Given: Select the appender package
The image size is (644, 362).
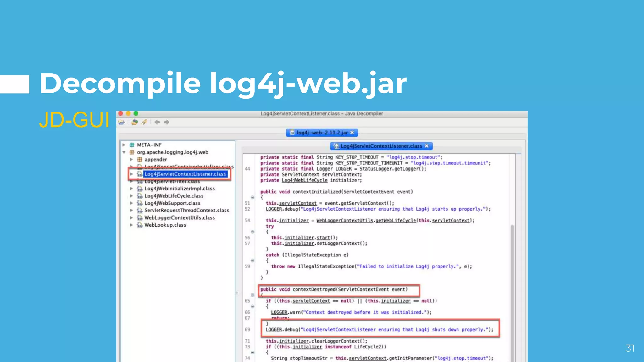Looking at the screenshot, I should (156, 159).
